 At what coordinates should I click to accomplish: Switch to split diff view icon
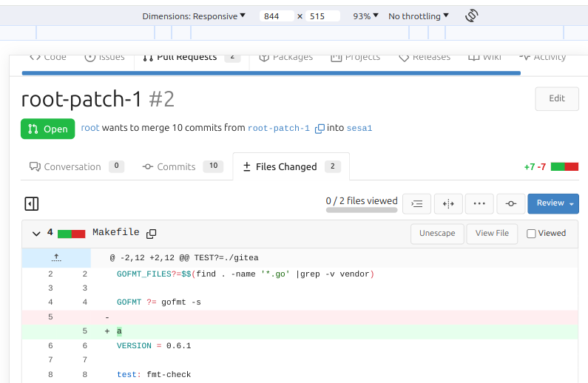coord(448,203)
